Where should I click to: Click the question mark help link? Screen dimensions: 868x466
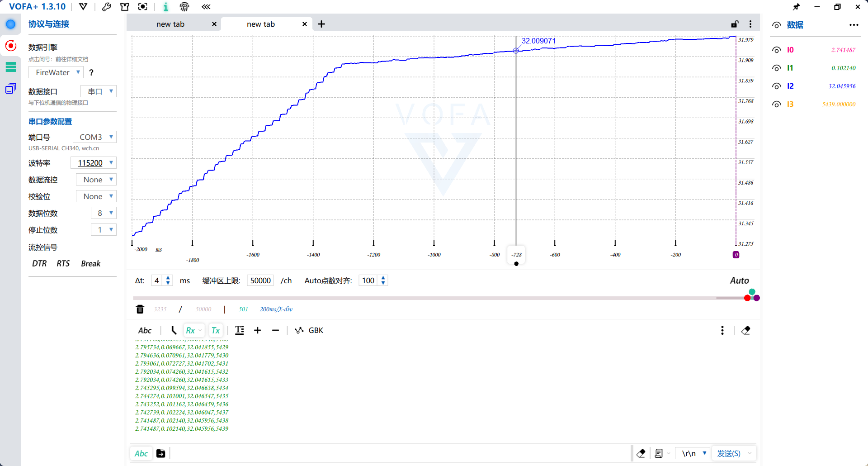tap(91, 72)
